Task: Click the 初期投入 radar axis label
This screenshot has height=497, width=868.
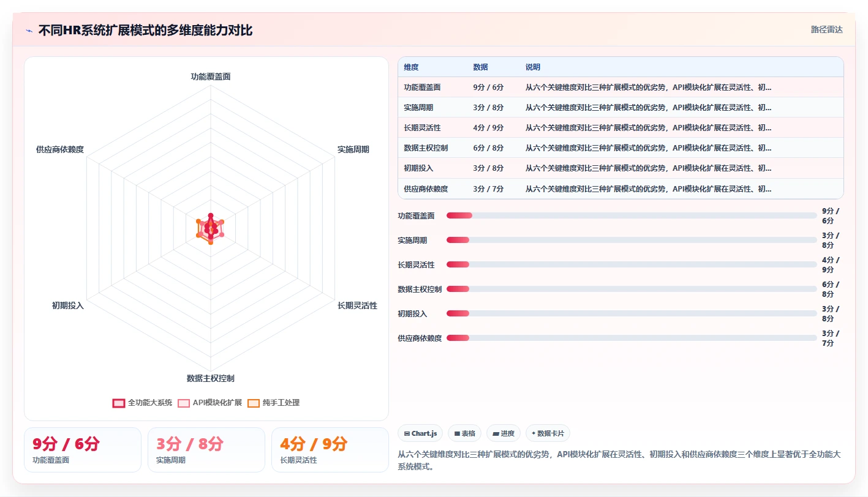Action: (x=68, y=305)
